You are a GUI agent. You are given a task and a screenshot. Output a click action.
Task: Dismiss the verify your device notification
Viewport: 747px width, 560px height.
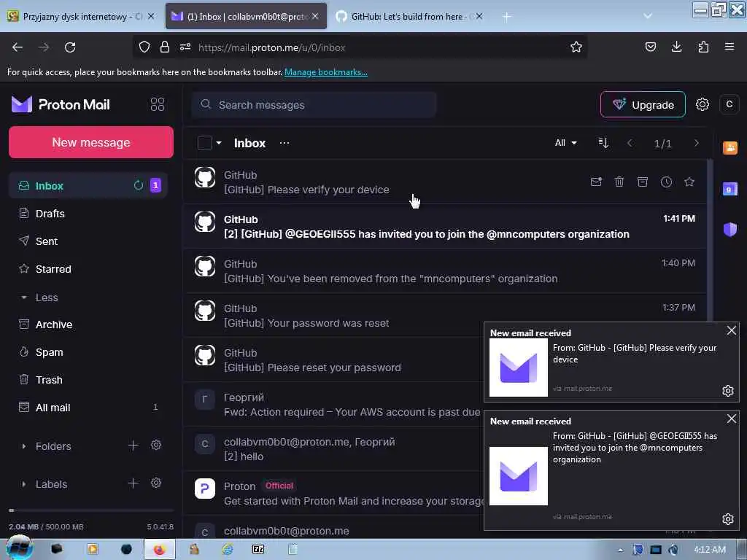731,330
